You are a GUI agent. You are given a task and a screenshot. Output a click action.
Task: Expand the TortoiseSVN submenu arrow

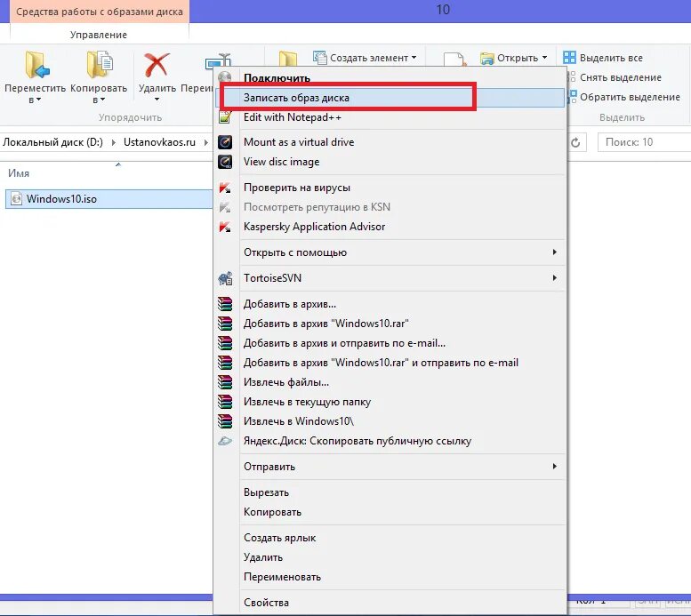pos(555,277)
